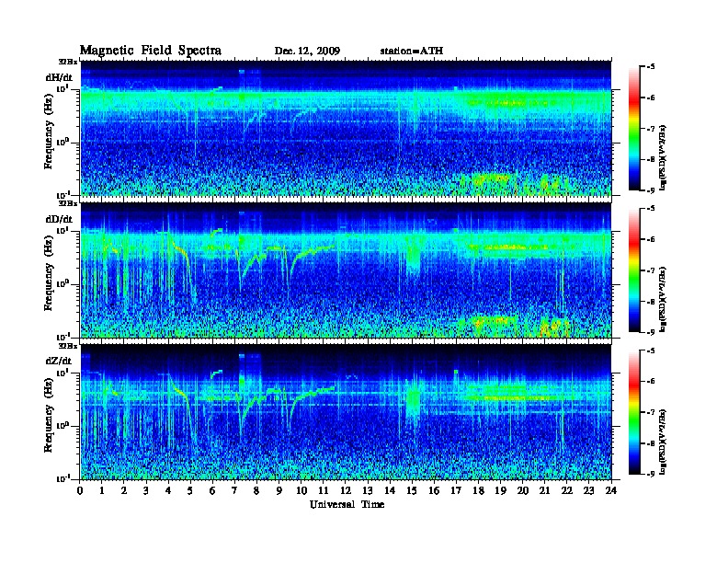728x563 pixels.
Task: Click hour 14 on the time axis
Action: click(390, 491)
